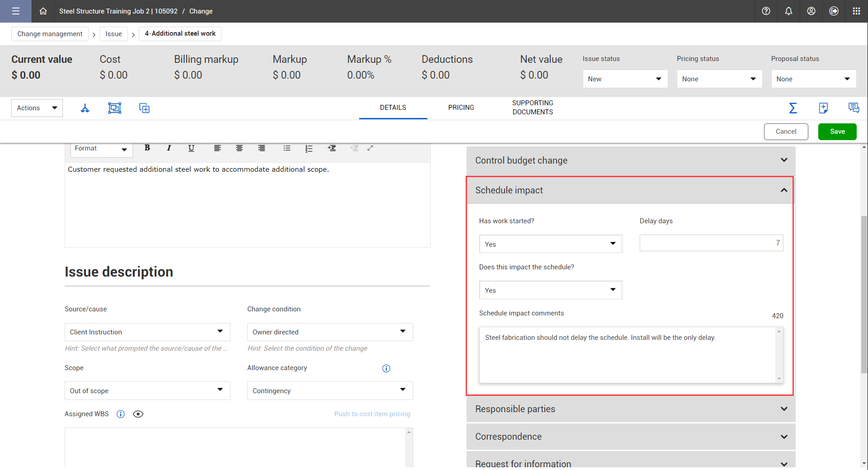
Task: Click the green Save button
Action: (837, 132)
